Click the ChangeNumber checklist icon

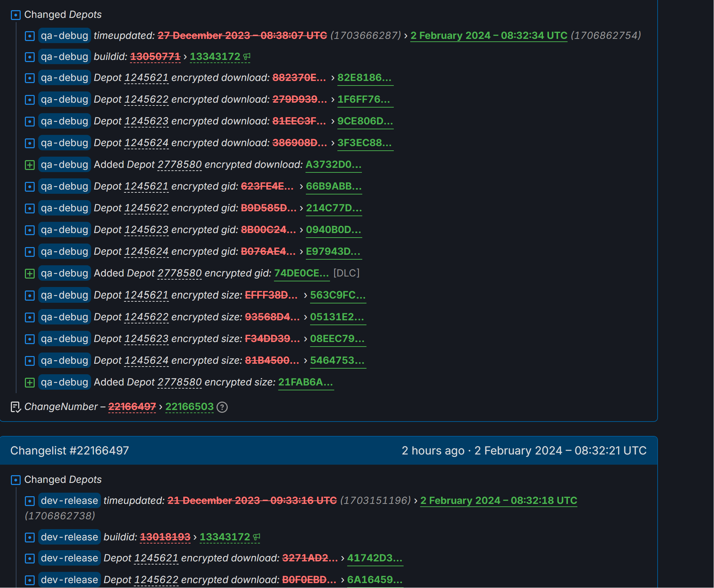[16, 407]
